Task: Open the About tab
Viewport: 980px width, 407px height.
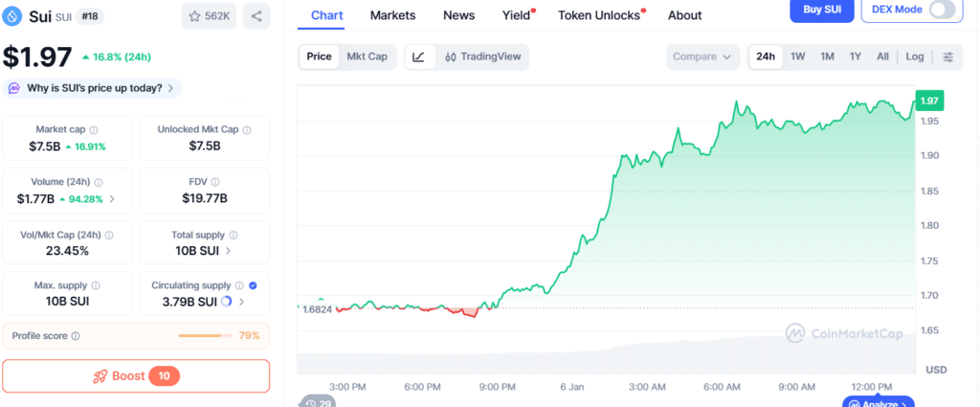Action: 684,15
